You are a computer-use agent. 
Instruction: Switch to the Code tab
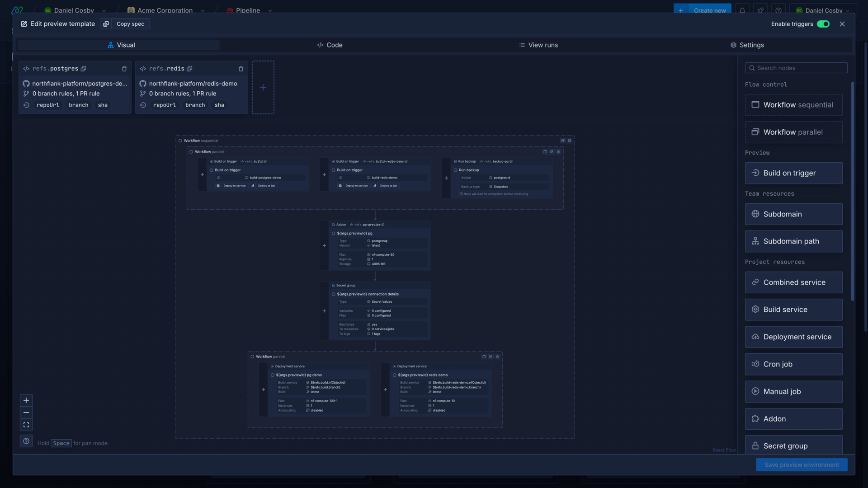[330, 45]
